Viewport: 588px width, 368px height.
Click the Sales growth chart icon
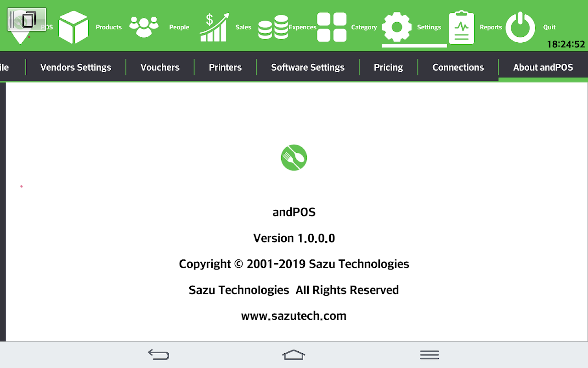point(215,28)
